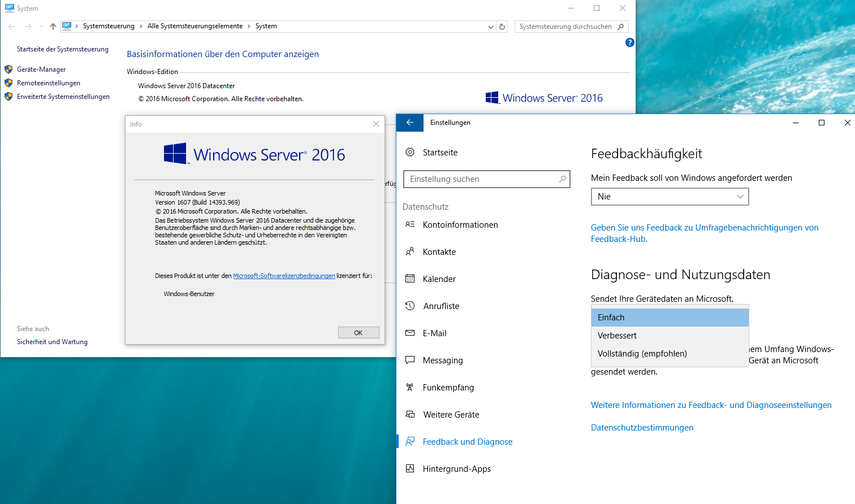This screenshot has height=504, width=855.
Task: Click the refresh button in System address bar
Action: tap(502, 27)
